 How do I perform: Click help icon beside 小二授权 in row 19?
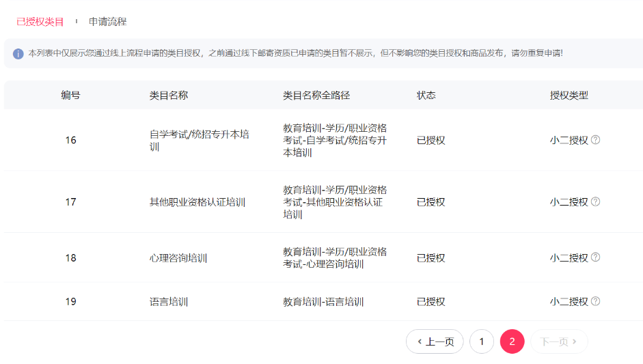pos(595,301)
